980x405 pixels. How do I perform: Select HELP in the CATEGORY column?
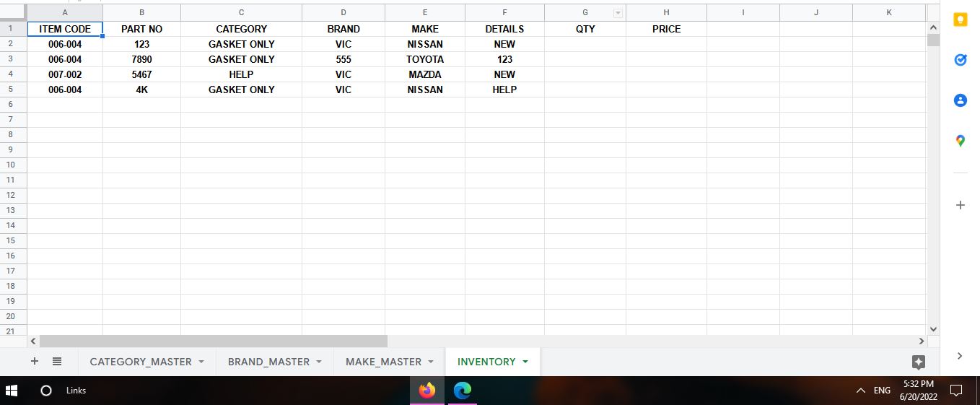pos(241,74)
